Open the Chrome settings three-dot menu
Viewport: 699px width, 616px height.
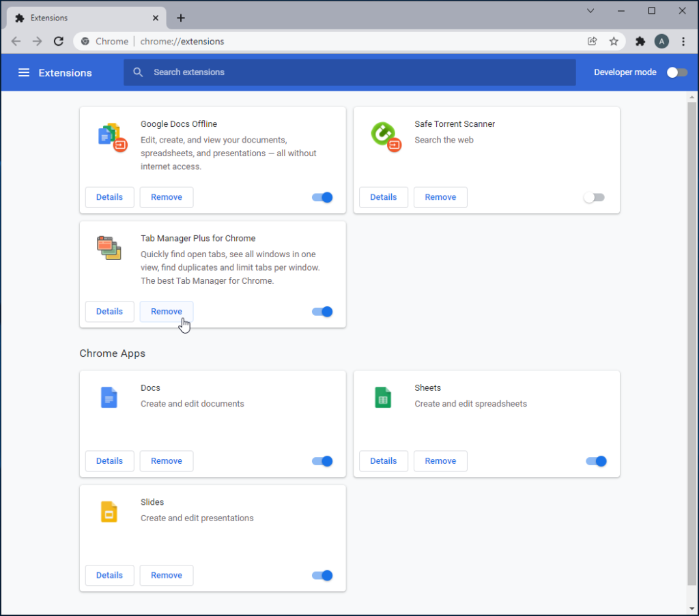pos(683,41)
